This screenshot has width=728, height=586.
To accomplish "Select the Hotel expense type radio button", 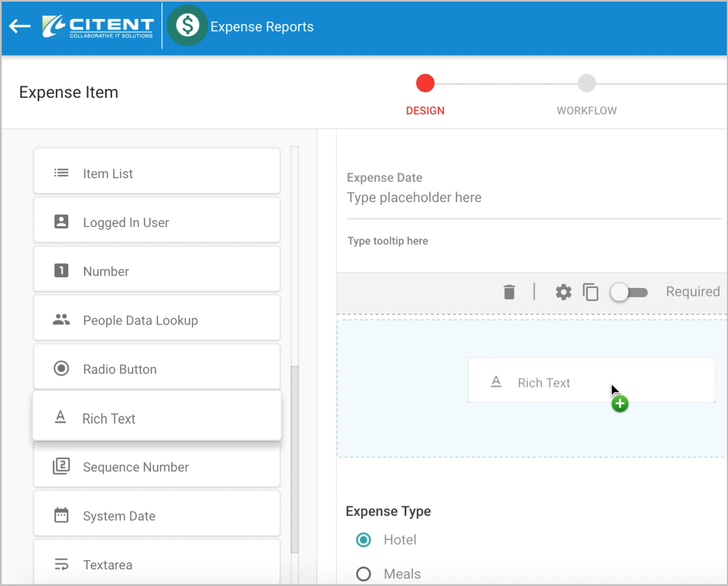I will click(363, 539).
